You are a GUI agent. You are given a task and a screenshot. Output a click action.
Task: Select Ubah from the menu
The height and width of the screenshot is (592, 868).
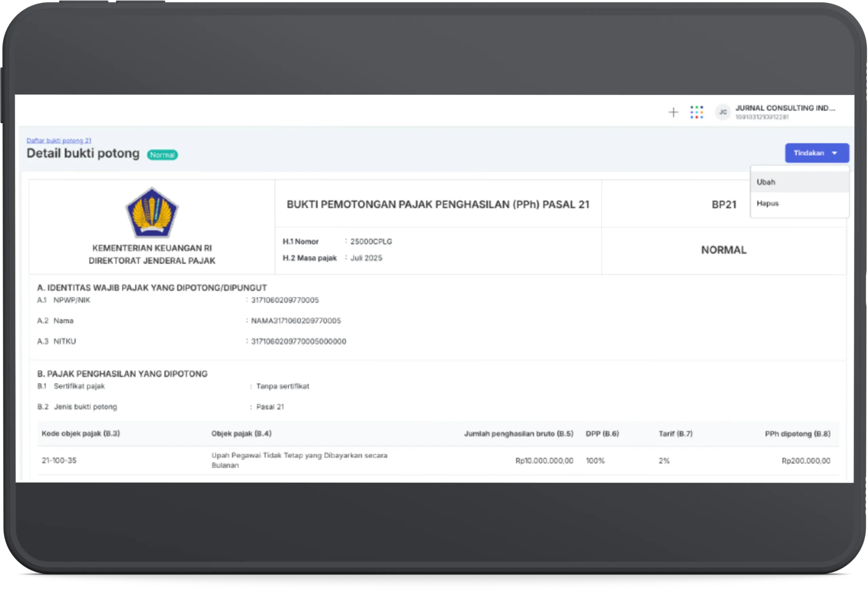[x=766, y=182]
